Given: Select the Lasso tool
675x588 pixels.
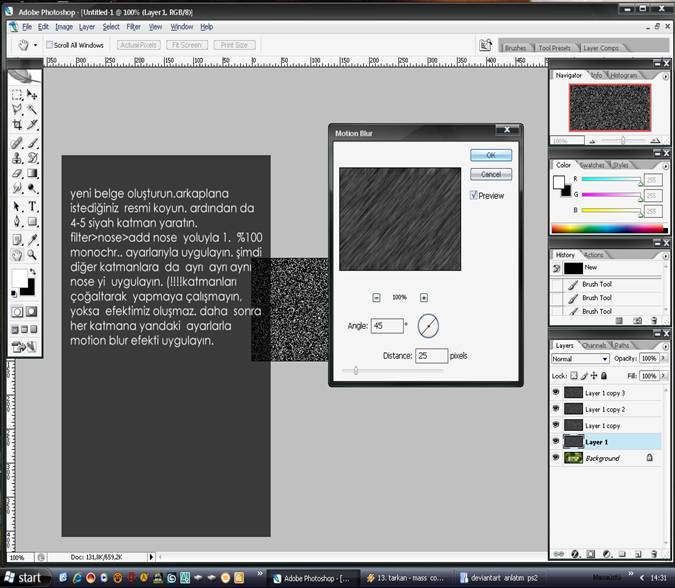Looking at the screenshot, I should pos(17,109).
